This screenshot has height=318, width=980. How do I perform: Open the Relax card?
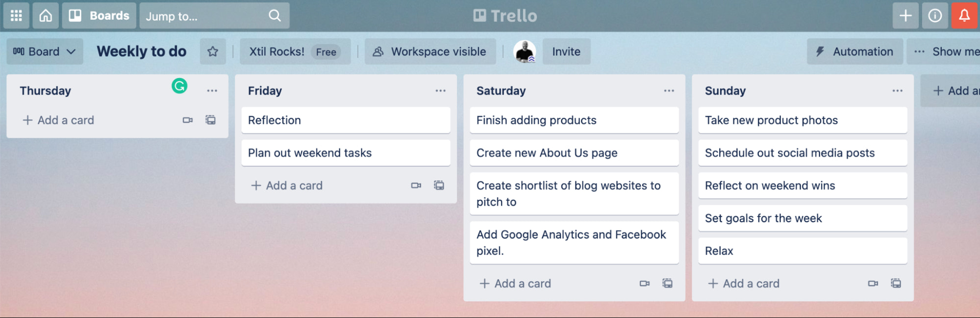click(803, 251)
